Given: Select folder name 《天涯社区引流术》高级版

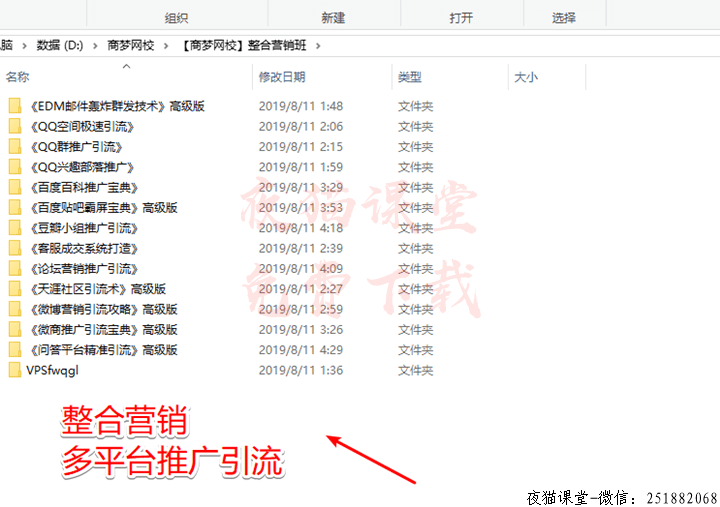Looking at the screenshot, I should (x=98, y=289).
